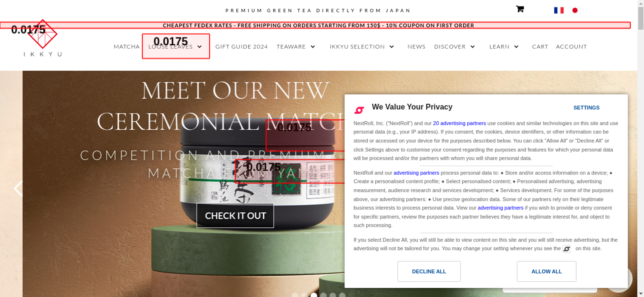Click the Decline All button
The width and height of the screenshot is (644, 297).
pos(429,271)
